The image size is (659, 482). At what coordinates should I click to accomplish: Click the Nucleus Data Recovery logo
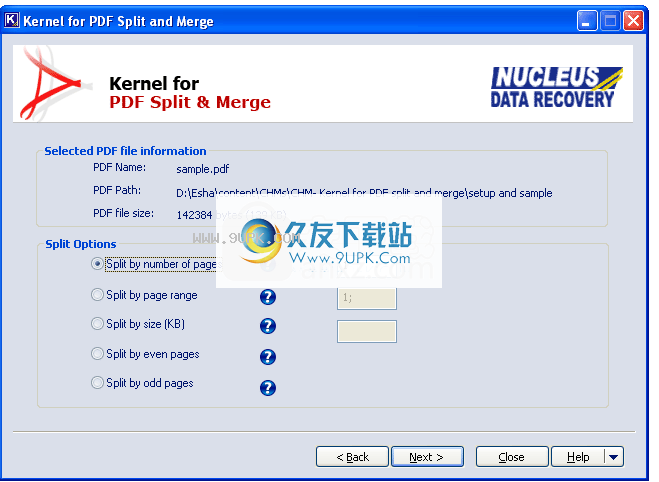556,87
